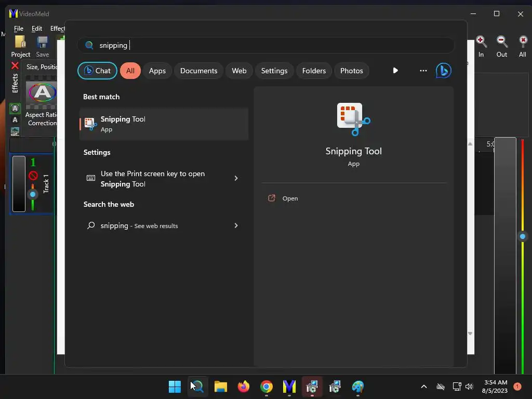Click the Best match heading
Image resolution: width=532 pixels, height=399 pixels.
point(101,97)
